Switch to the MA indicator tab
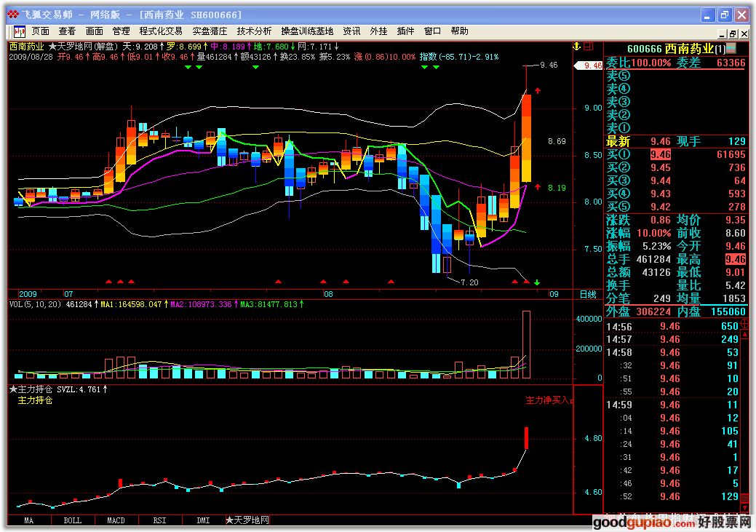756x532 pixels. 29,520
